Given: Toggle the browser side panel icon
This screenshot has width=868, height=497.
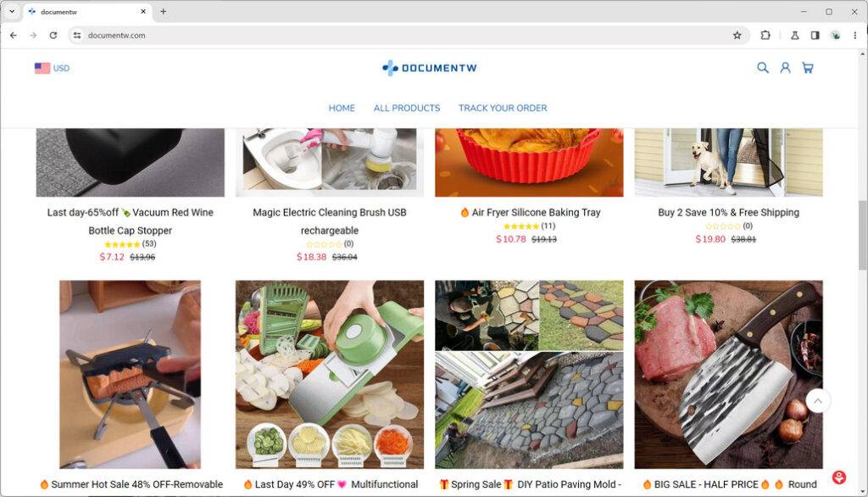Looking at the screenshot, I should coord(815,35).
